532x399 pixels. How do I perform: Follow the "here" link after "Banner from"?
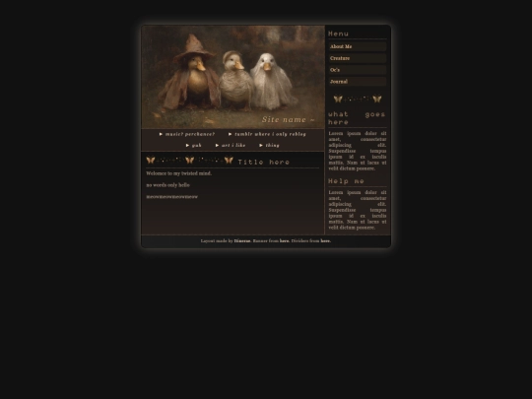tap(285, 241)
